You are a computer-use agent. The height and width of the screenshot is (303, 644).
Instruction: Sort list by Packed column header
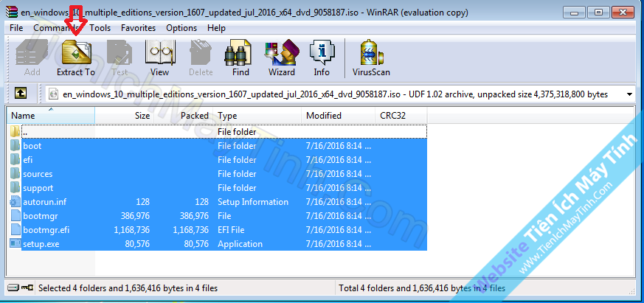[184, 115]
